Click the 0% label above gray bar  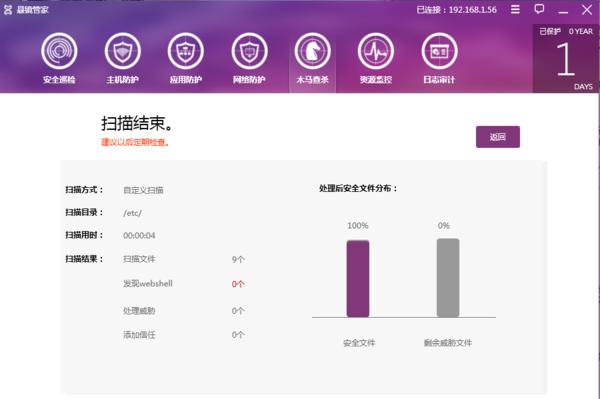click(x=444, y=226)
